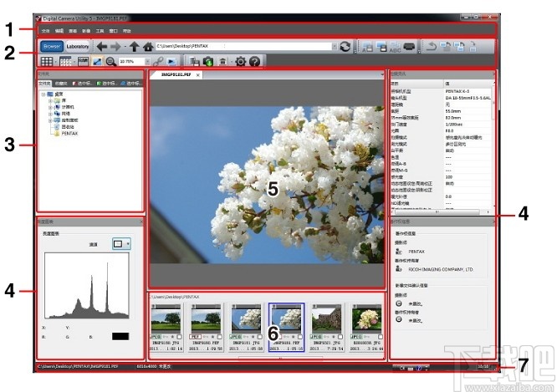Tick checkbox on the last flower thumbnail
This screenshot has height=392, width=557.
(x=381, y=337)
